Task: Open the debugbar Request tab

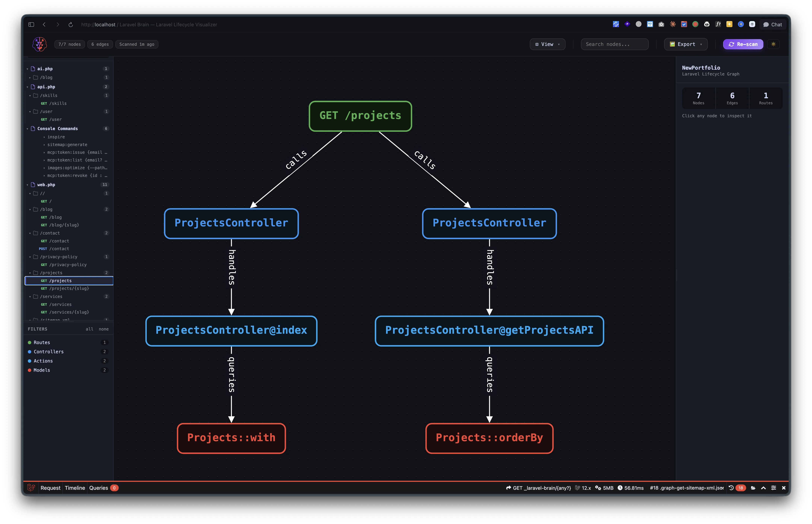Action: click(x=50, y=488)
